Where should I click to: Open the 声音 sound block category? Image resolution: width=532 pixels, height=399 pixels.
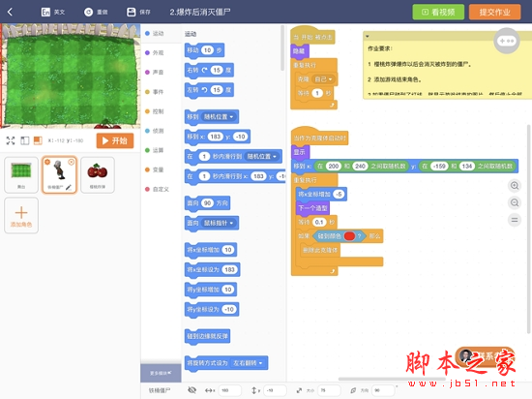click(x=155, y=72)
